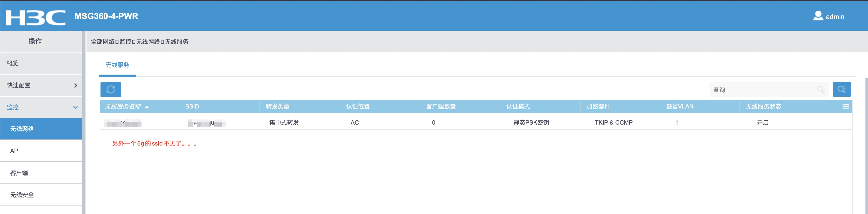Open the 无线网络 sidebar item

41,129
